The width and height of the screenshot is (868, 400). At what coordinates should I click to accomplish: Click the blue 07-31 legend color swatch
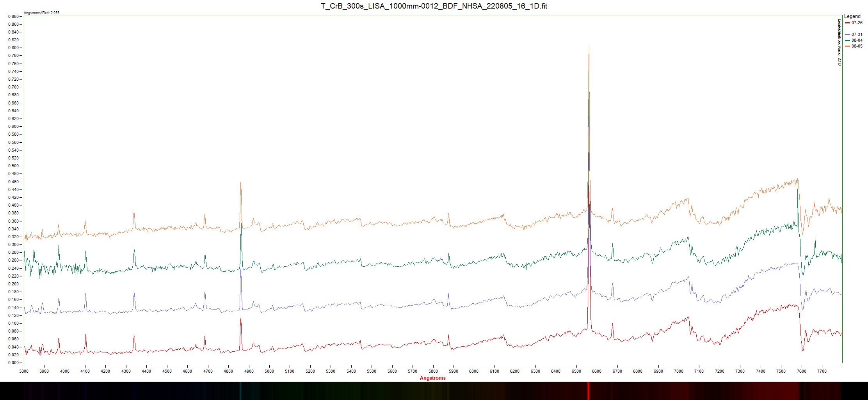pos(847,35)
